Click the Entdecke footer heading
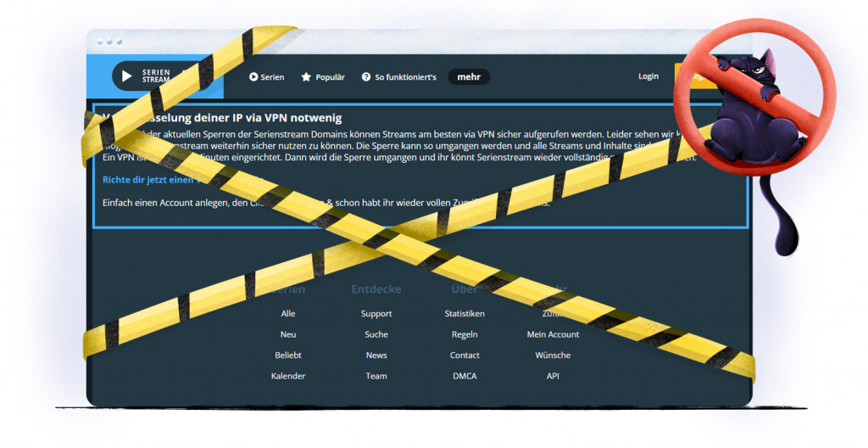Viewport: 868px width, 448px height. [376, 288]
